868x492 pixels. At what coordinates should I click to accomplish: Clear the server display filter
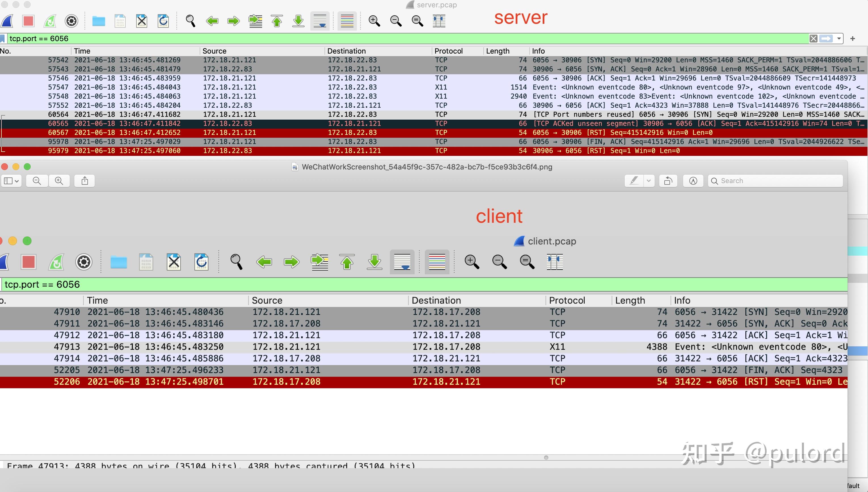point(813,39)
